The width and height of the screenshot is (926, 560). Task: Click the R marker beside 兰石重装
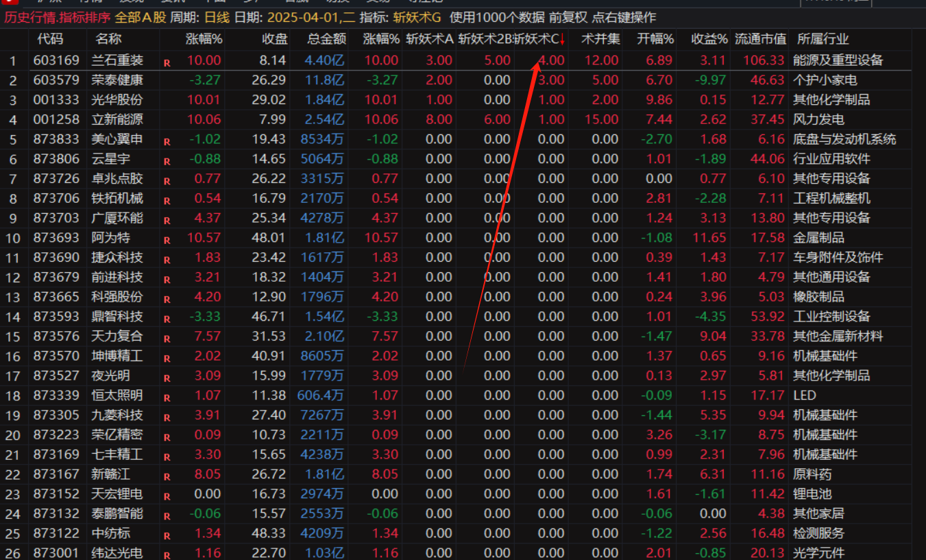pos(167,63)
